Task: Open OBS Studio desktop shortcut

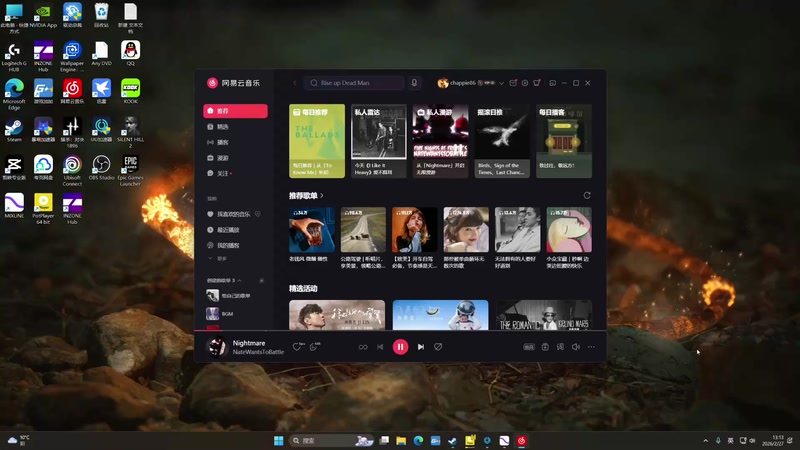Action: pyautogui.click(x=101, y=168)
